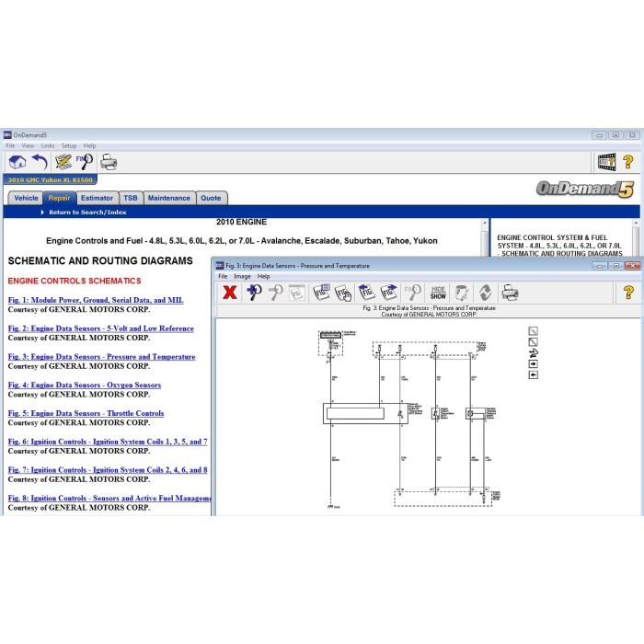The height and width of the screenshot is (644, 644).
Task: Open the notes pencil-and-paper icon
Action: [x=63, y=162]
